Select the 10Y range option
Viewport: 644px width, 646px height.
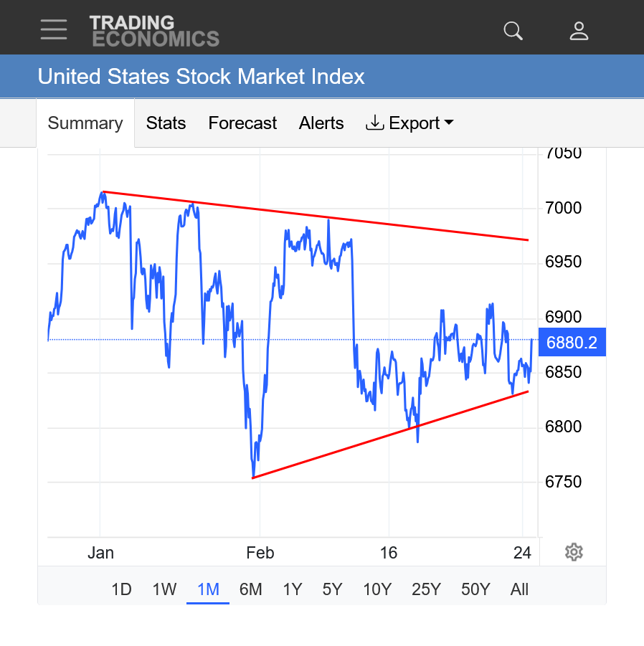pyautogui.click(x=377, y=589)
